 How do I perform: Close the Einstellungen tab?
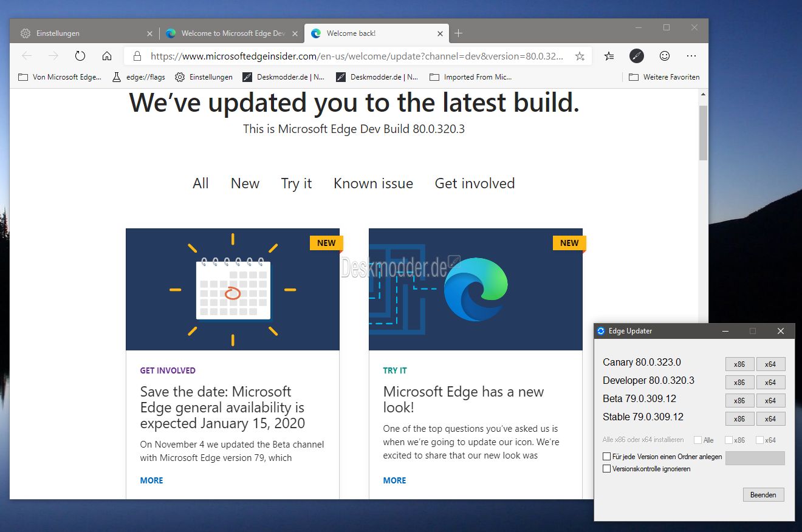149,33
